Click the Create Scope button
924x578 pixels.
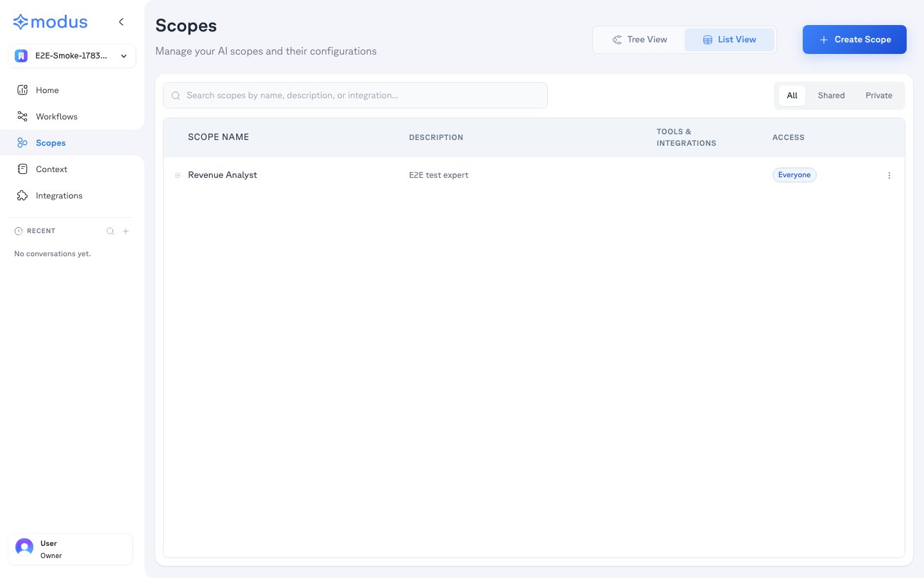coord(855,39)
